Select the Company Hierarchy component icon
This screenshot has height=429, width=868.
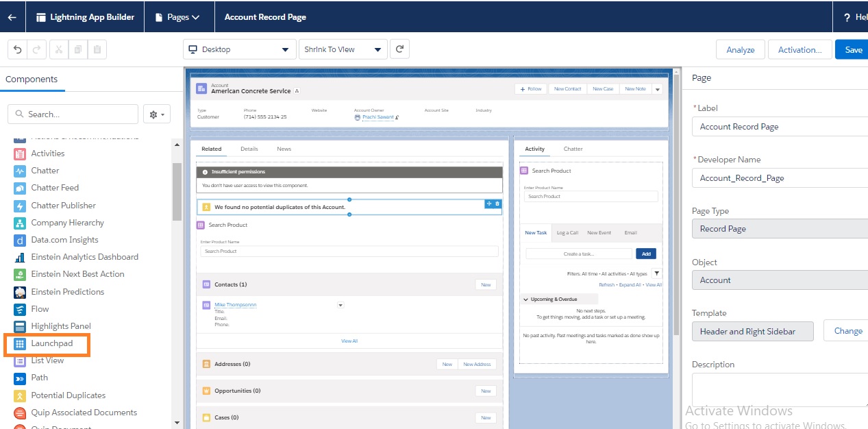(19, 223)
